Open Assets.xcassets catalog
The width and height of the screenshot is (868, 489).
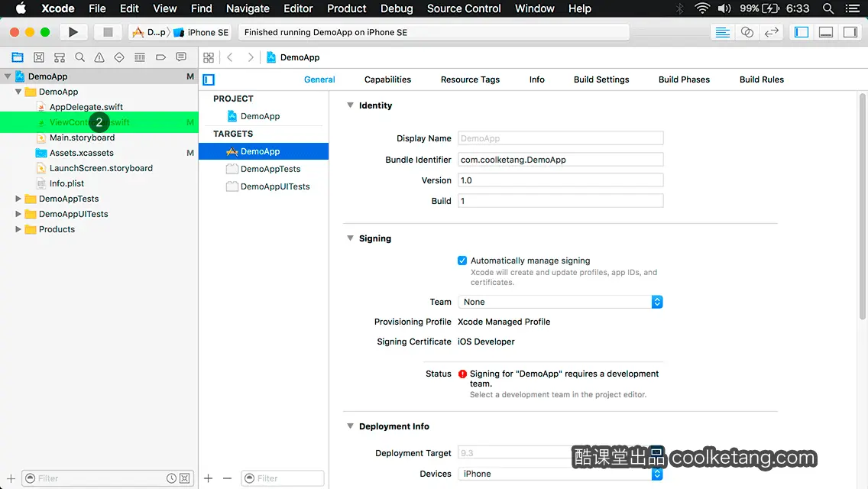tap(81, 153)
